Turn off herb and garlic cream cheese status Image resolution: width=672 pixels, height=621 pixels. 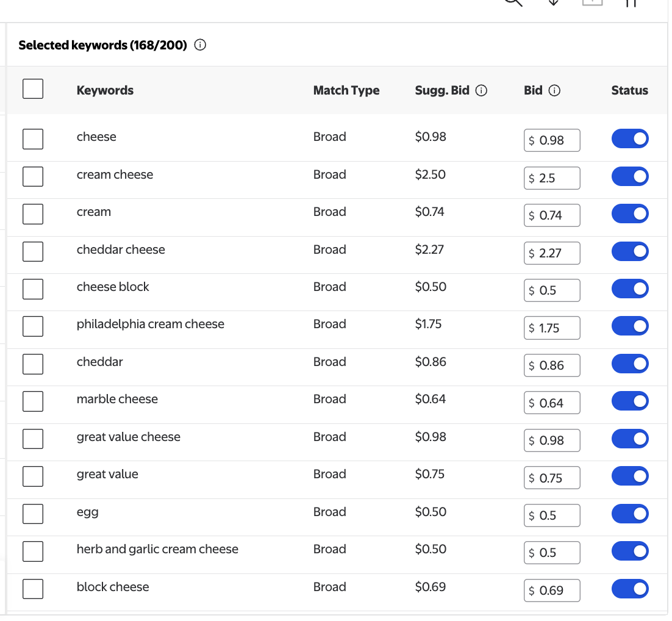pos(630,551)
